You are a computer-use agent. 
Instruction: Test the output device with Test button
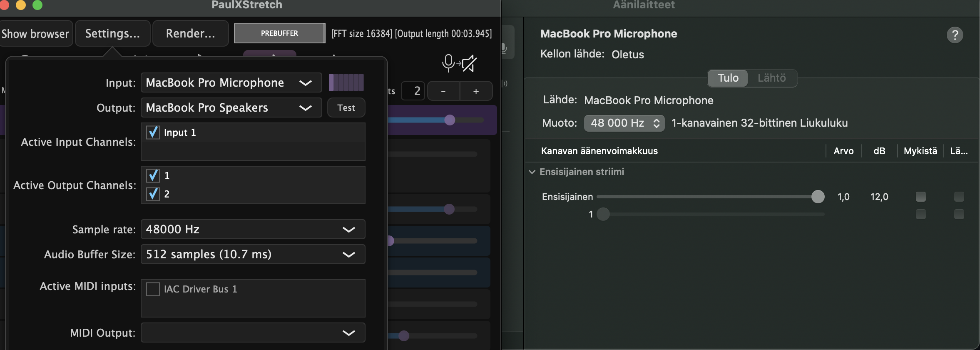346,107
